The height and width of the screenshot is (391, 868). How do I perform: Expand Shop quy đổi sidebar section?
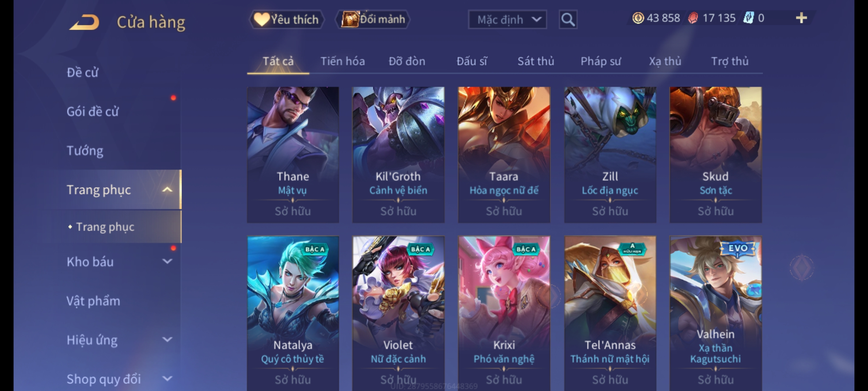tap(167, 379)
